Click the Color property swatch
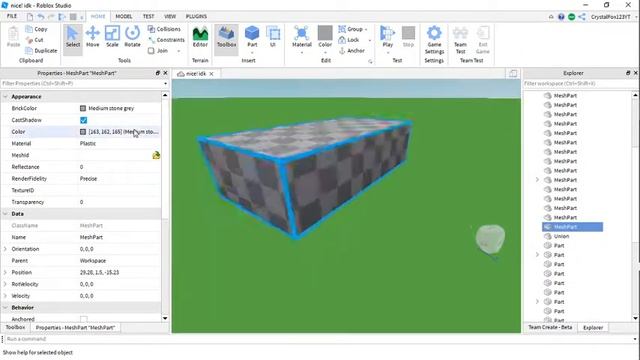Viewport: 640px width, 360px height. 83,132
